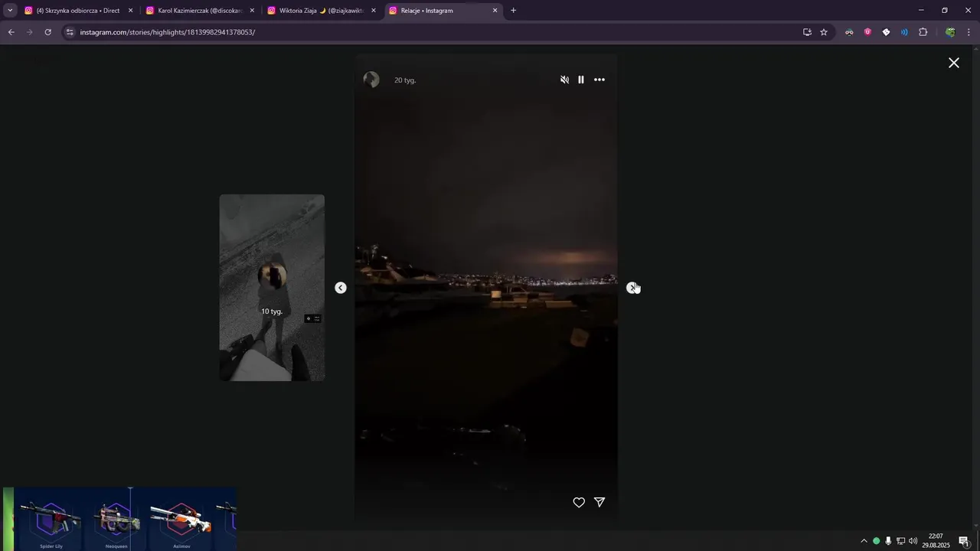Go back in browser history
The width and height of the screenshot is (980, 551).
(x=11, y=32)
